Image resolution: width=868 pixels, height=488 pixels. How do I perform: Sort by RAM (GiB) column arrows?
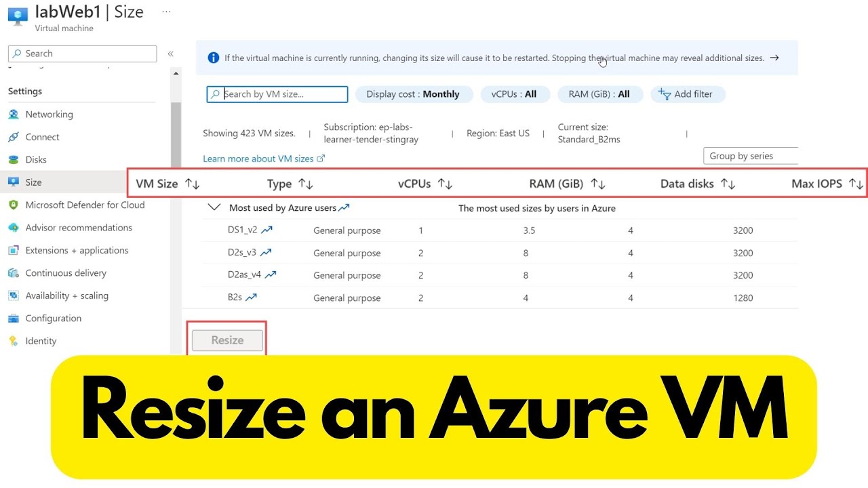point(598,184)
